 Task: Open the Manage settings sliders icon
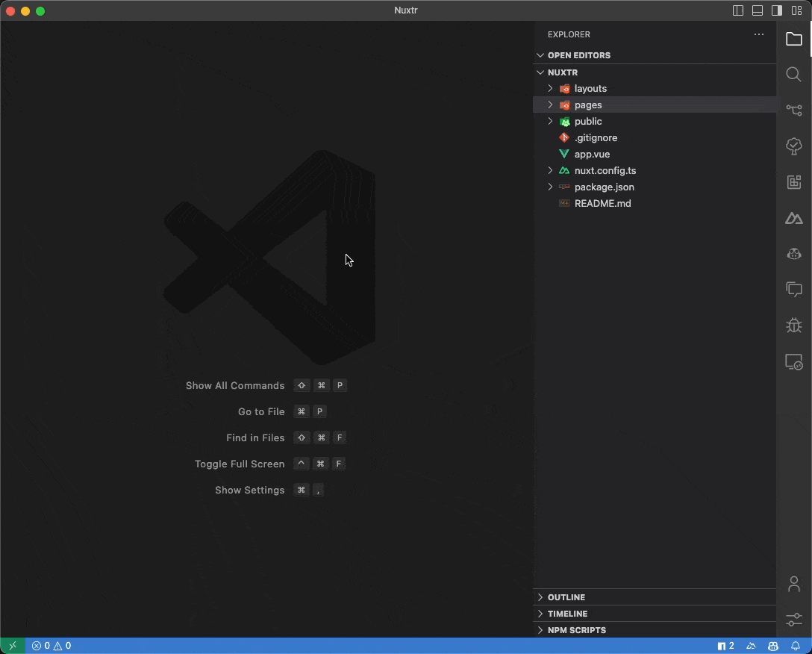pyautogui.click(x=793, y=619)
